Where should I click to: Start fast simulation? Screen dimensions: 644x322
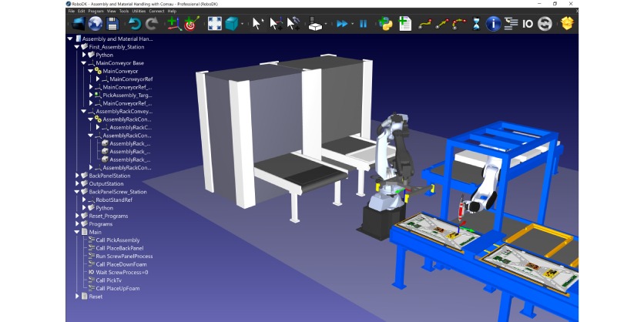pos(342,24)
